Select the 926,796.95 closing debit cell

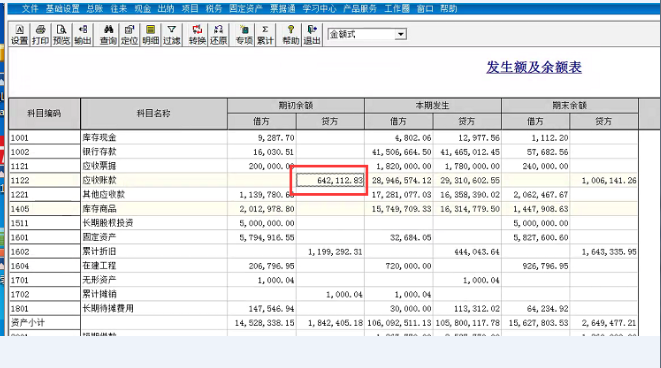[535, 266]
